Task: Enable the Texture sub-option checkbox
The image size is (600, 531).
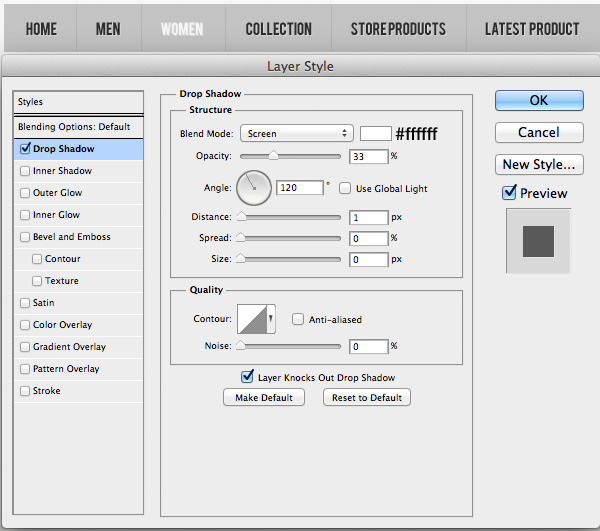Action: pyautogui.click(x=37, y=281)
